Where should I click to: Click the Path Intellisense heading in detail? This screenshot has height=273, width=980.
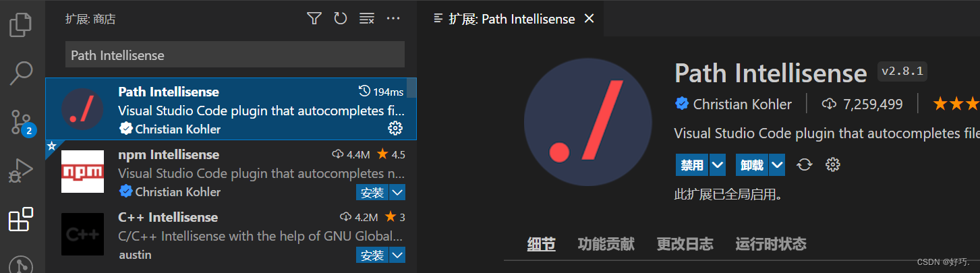click(x=770, y=73)
